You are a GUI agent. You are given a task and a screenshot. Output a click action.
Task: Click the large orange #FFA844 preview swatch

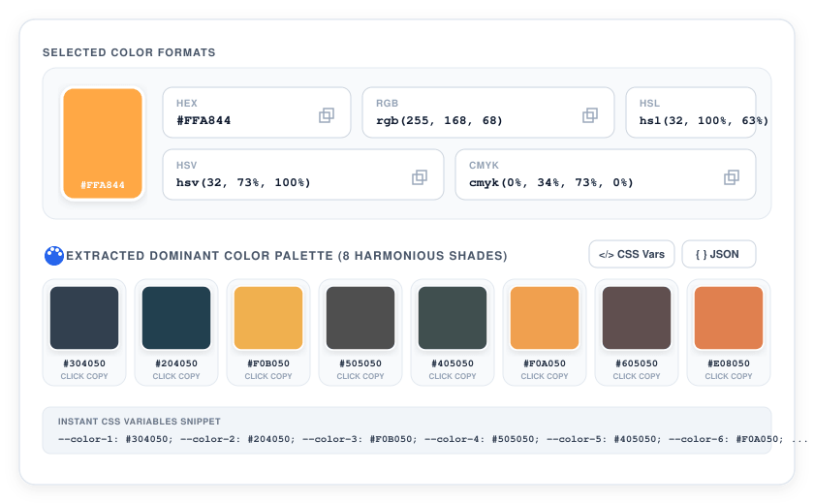point(103,143)
